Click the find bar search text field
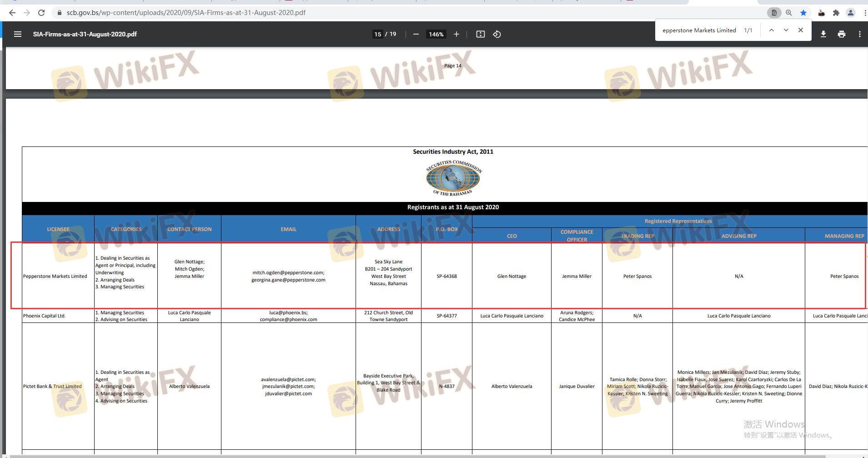The height and width of the screenshot is (458, 868). [x=699, y=30]
